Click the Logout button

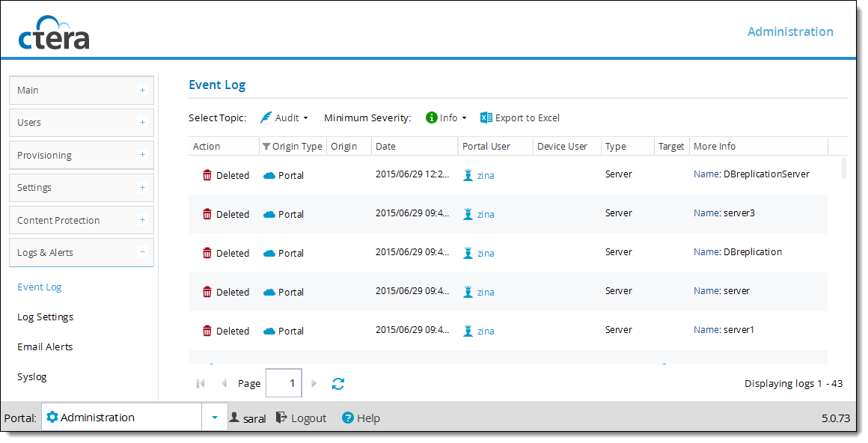(x=301, y=418)
